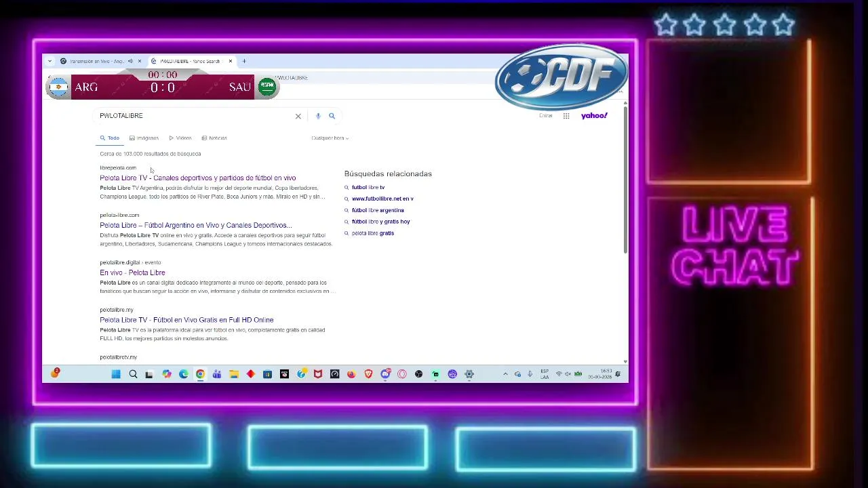Clear the PWLOTALIBRE search query
Screen dimensions: 868x488
point(298,116)
